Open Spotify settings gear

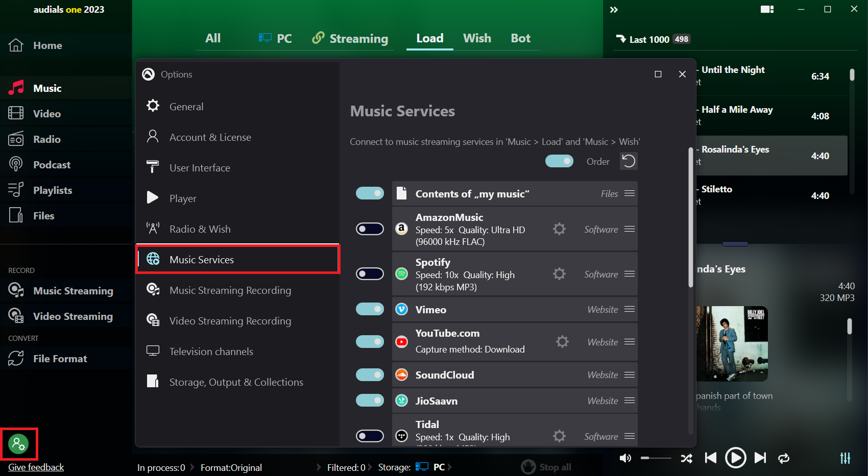coord(560,274)
